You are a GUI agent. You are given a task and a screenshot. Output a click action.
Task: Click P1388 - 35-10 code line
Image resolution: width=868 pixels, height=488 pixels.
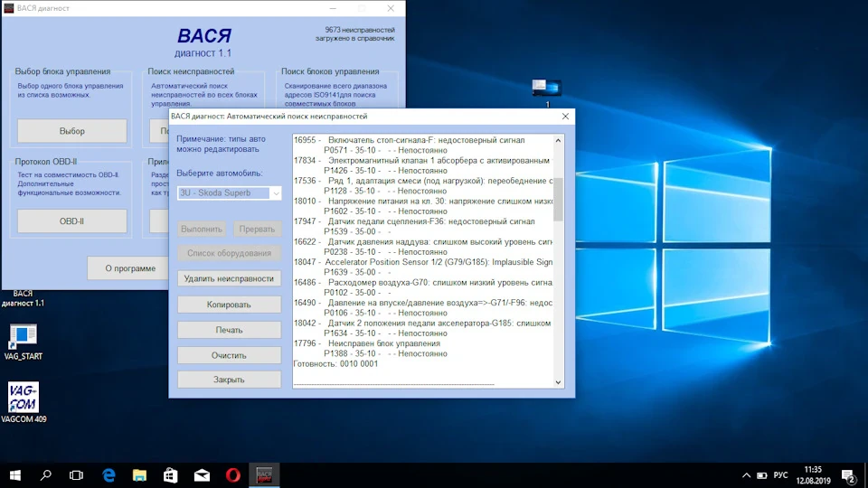[x=385, y=353]
